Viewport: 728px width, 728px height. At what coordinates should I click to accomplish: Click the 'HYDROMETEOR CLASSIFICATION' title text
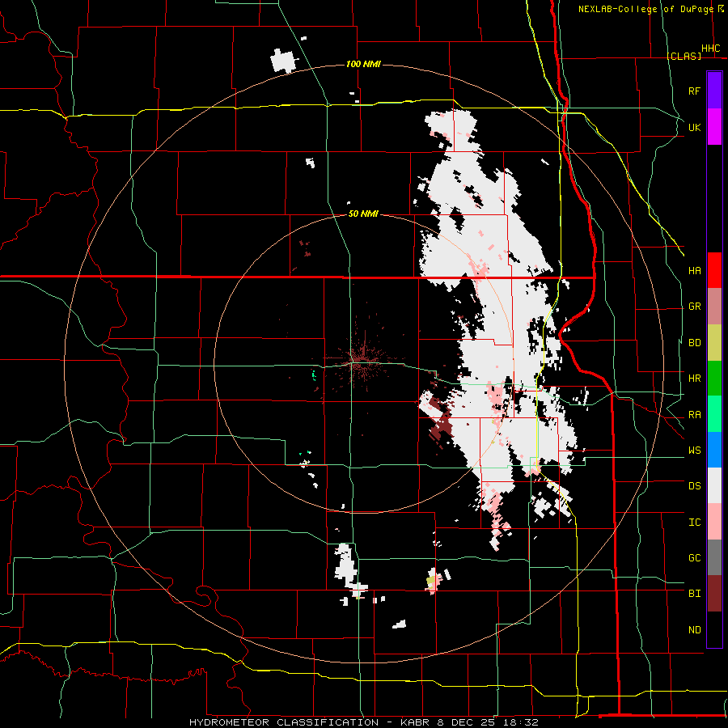284,722
